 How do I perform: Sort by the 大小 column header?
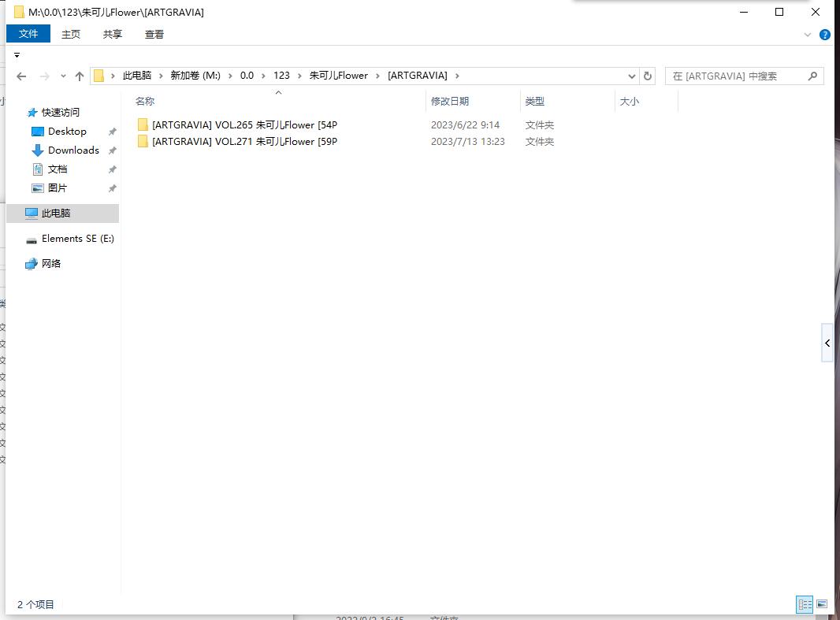tap(630, 101)
